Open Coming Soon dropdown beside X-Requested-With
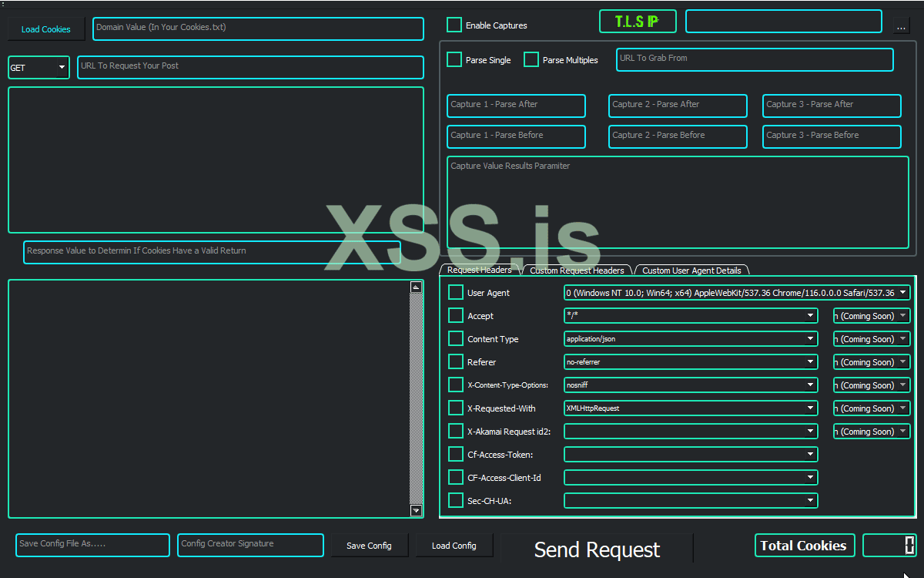This screenshot has width=924, height=578. click(872, 408)
